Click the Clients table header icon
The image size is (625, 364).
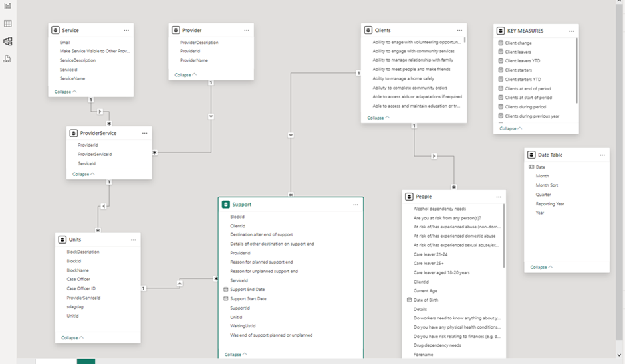tap(368, 31)
